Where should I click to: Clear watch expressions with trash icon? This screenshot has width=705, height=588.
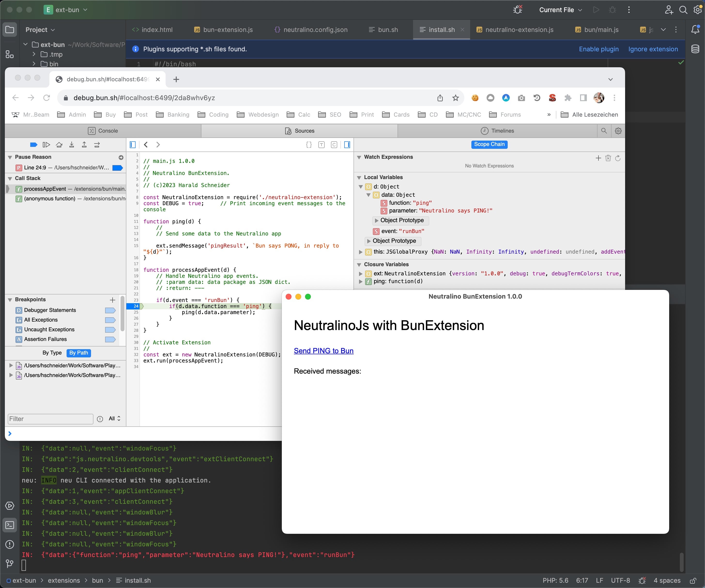pos(608,158)
